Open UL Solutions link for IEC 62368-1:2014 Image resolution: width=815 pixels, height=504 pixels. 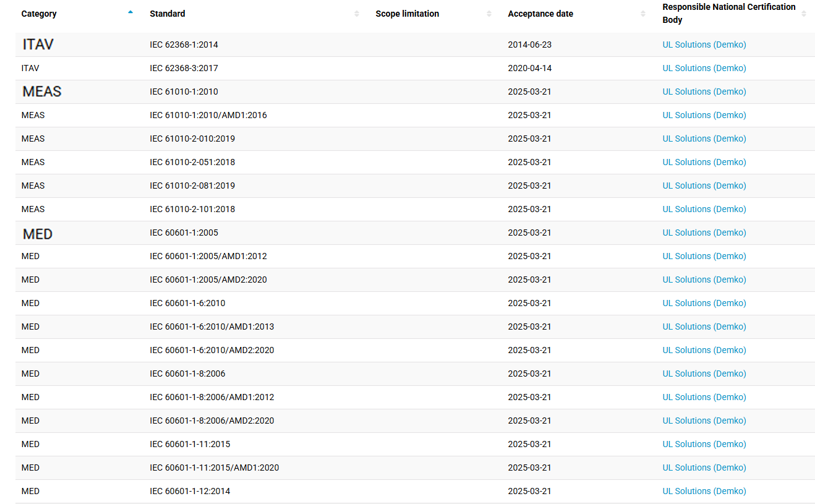click(x=704, y=45)
